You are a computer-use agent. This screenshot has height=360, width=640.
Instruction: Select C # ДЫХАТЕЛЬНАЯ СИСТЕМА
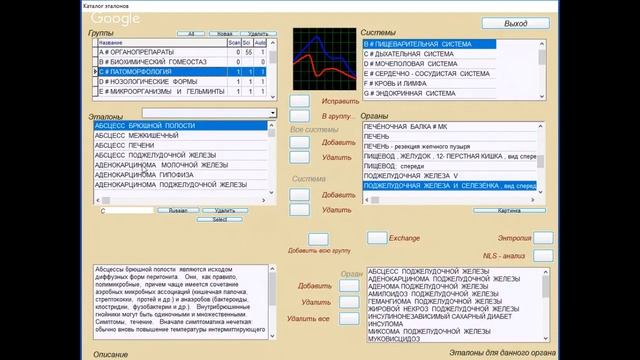[x=429, y=54]
